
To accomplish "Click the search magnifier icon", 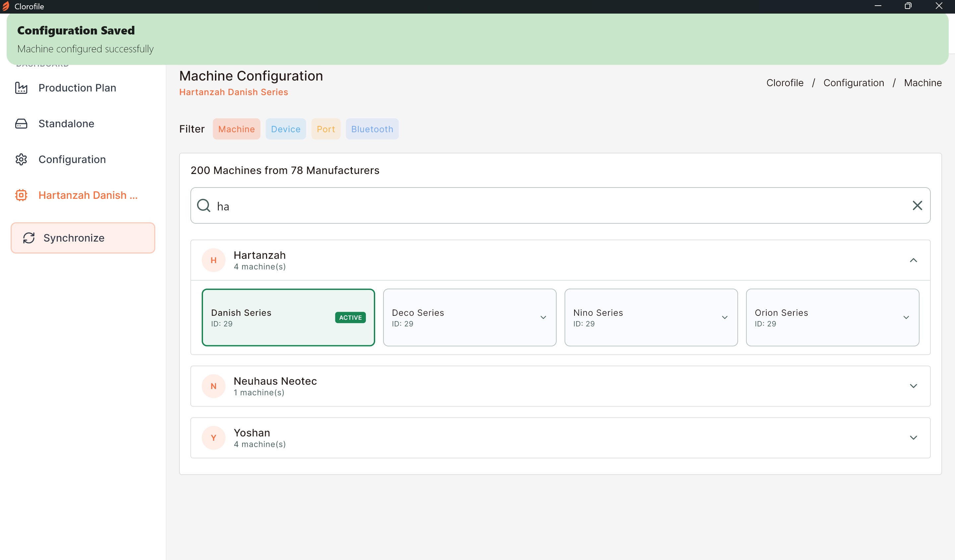I will pyautogui.click(x=204, y=205).
